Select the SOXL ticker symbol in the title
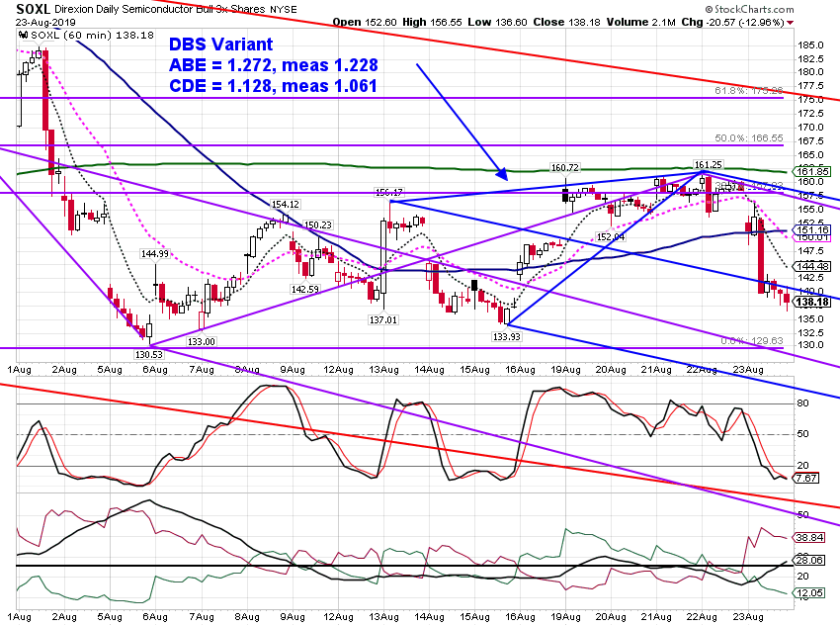 [34, 9]
